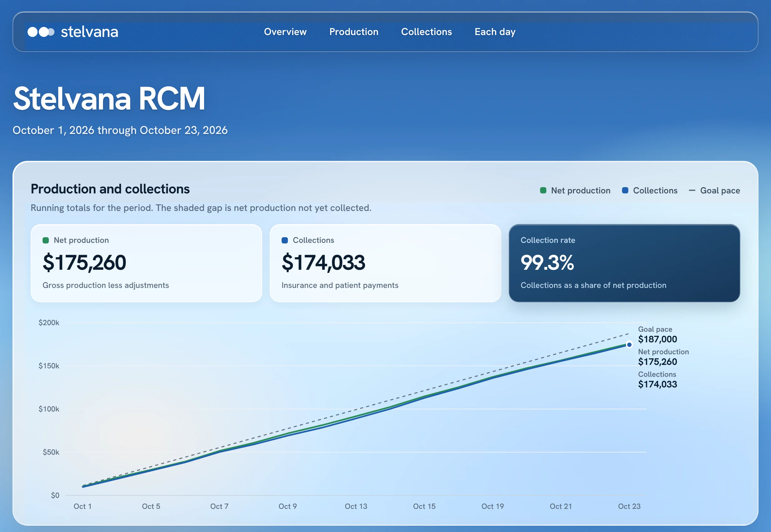Click the green Net production legend swatch
This screenshot has width=771, height=532.
pyautogui.click(x=543, y=190)
